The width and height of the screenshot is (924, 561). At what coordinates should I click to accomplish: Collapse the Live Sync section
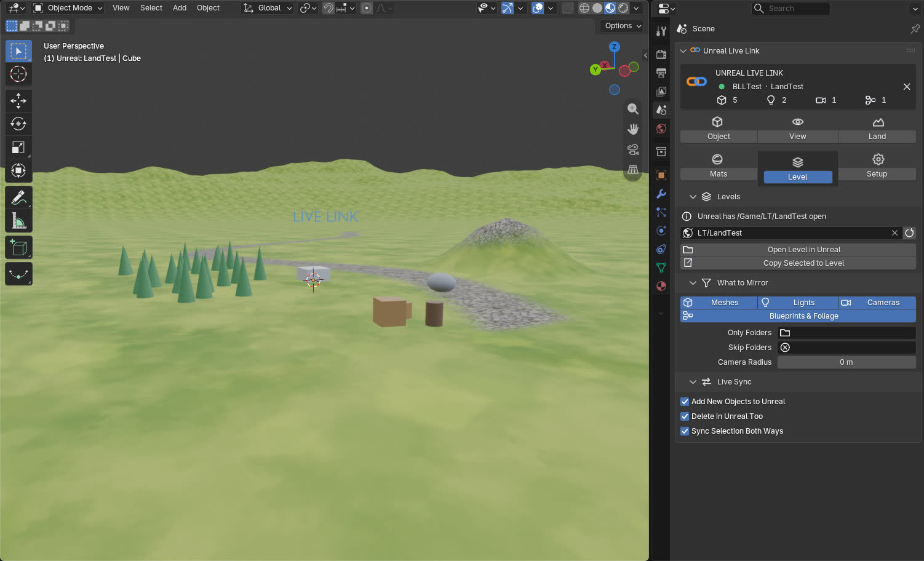tap(693, 382)
